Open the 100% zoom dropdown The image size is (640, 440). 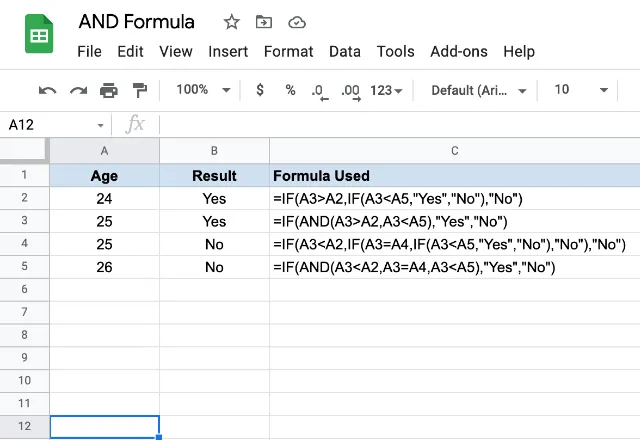[x=203, y=89]
